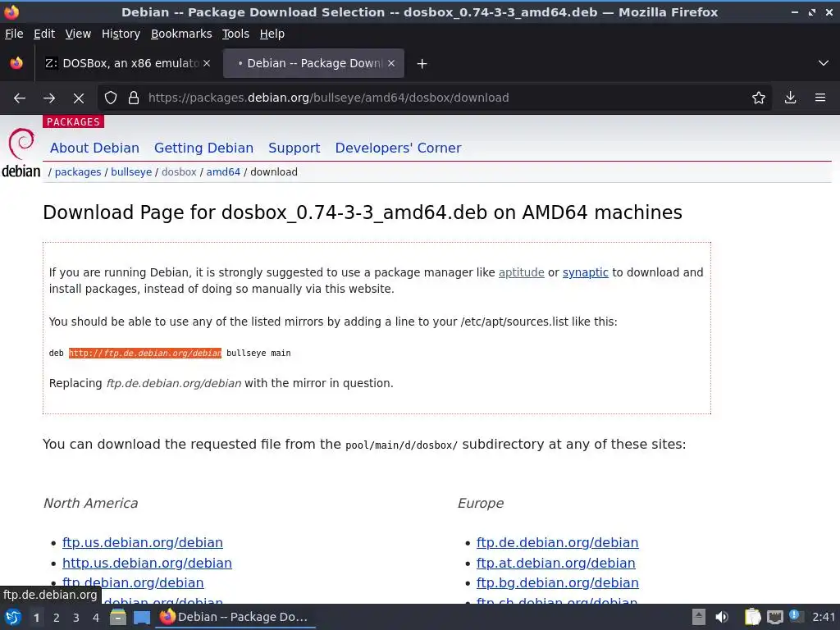The width and height of the screenshot is (840, 630).
Task: Open the tracking protection shield icon
Action: tap(111, 98)
